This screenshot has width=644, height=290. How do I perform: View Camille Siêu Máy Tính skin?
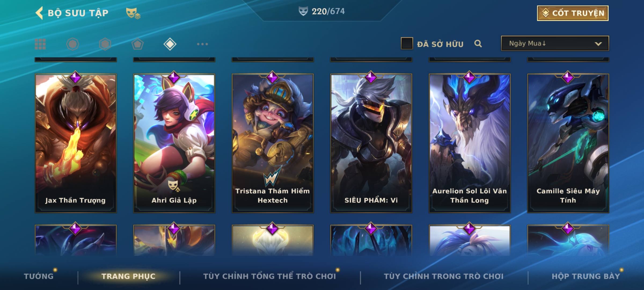568,143
